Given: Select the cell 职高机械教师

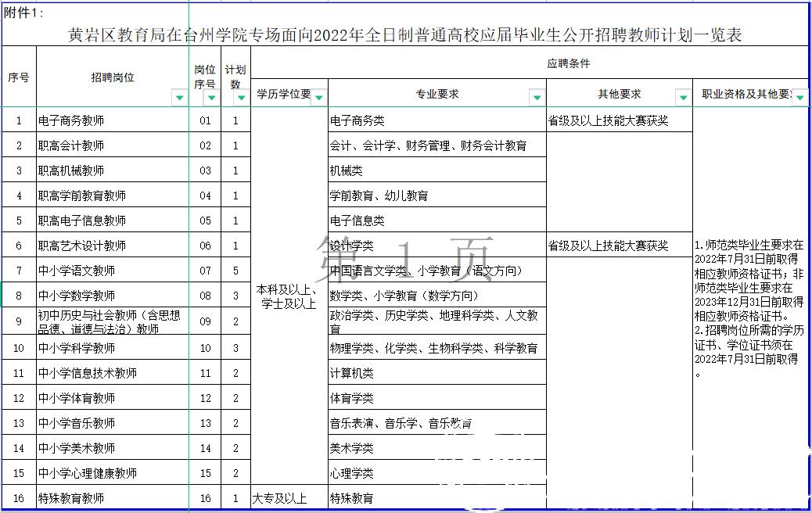Looking at the screenshot, I should click(x=113, y=170).
